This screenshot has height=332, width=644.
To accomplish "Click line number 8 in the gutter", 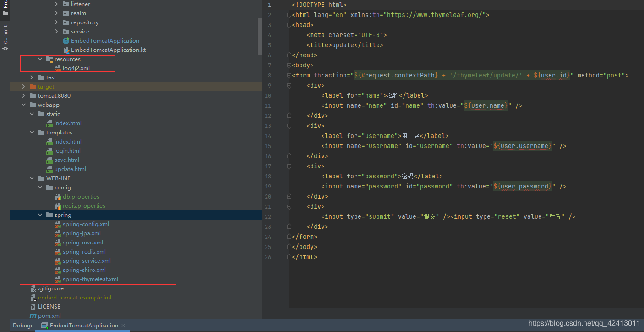I will 269,75.
